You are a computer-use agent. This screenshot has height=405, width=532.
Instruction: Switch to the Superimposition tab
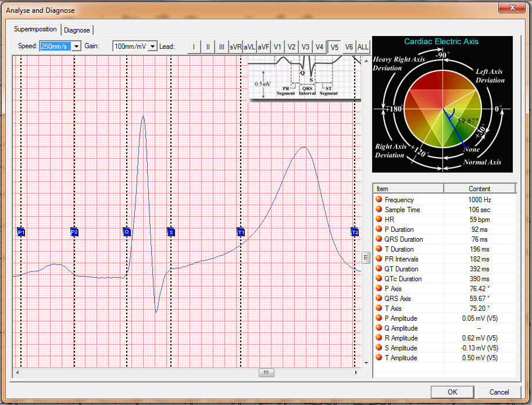click(35, 29)
